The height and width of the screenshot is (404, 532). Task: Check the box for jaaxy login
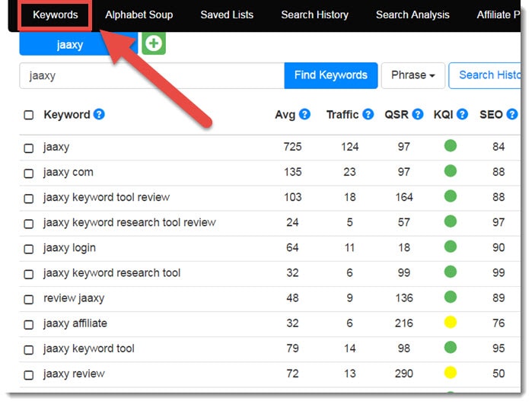pos(29,249)
